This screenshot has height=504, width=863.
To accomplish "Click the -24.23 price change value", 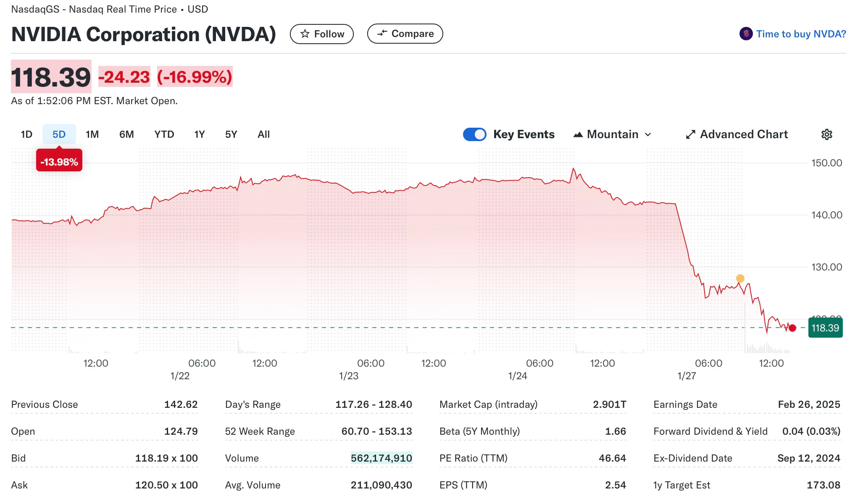I will pos(124,77).
